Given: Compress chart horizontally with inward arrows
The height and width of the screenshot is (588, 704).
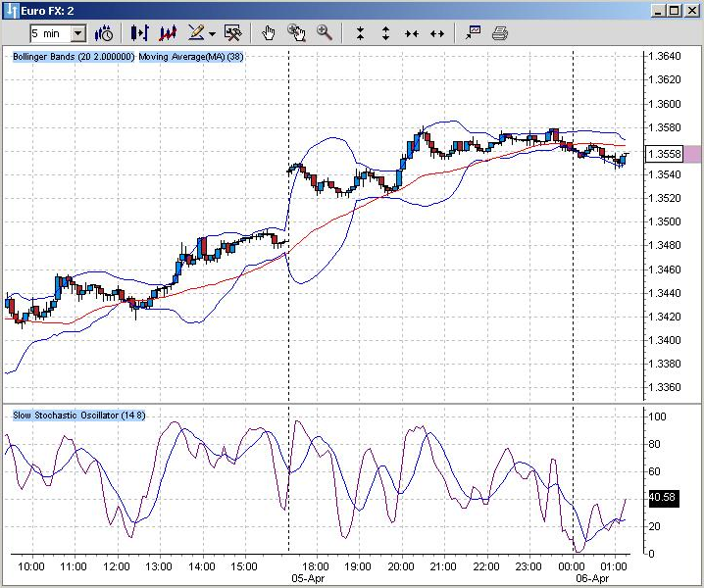Looking at the screenshot, I should coord(411,34).
